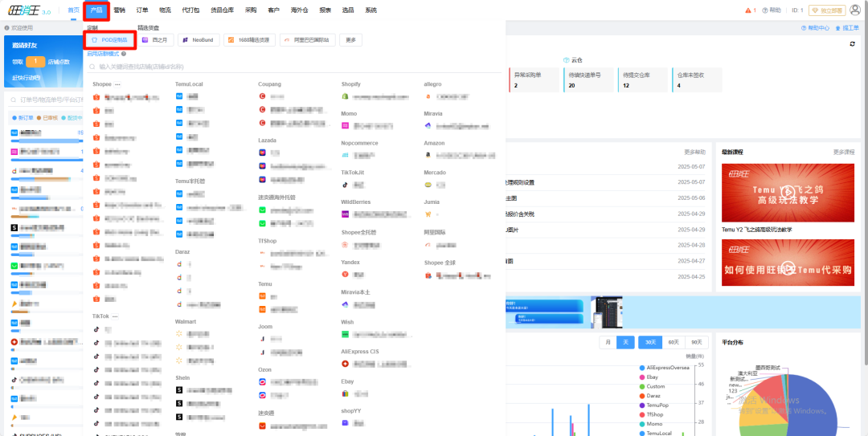Image resolution: width=868 pixels, height=436 pixels.
Task: Open the 仓库未签收 stat card
Action: (x=697, y=79)
